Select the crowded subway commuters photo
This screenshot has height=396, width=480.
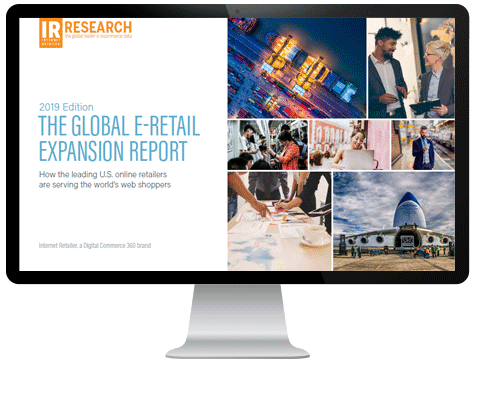268,145
